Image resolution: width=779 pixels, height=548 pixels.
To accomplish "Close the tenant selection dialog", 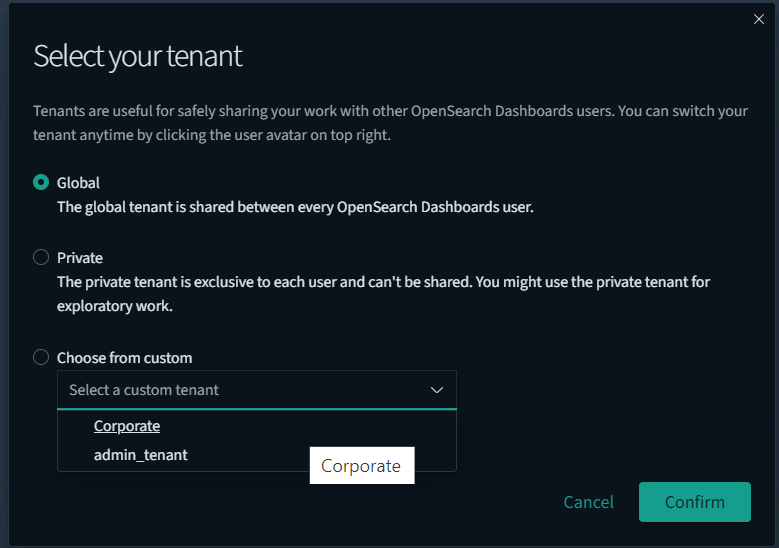I will pyautogui.click(x=758, y=19).
